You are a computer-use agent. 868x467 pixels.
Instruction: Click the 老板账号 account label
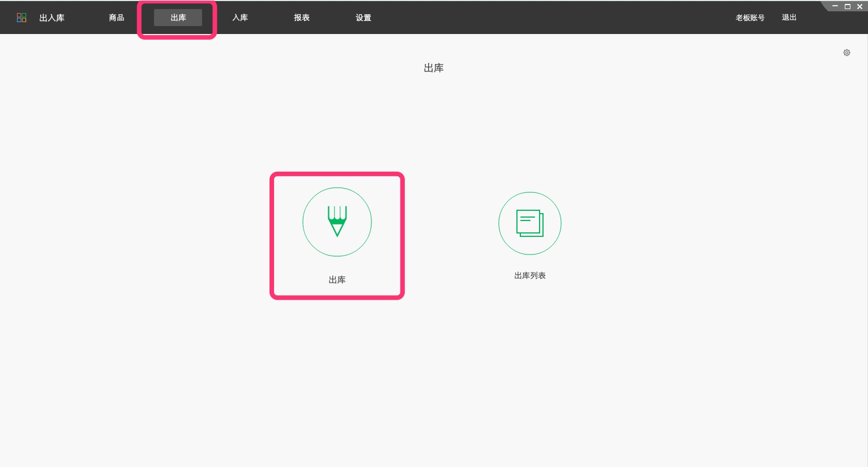[x=750, y=18]
